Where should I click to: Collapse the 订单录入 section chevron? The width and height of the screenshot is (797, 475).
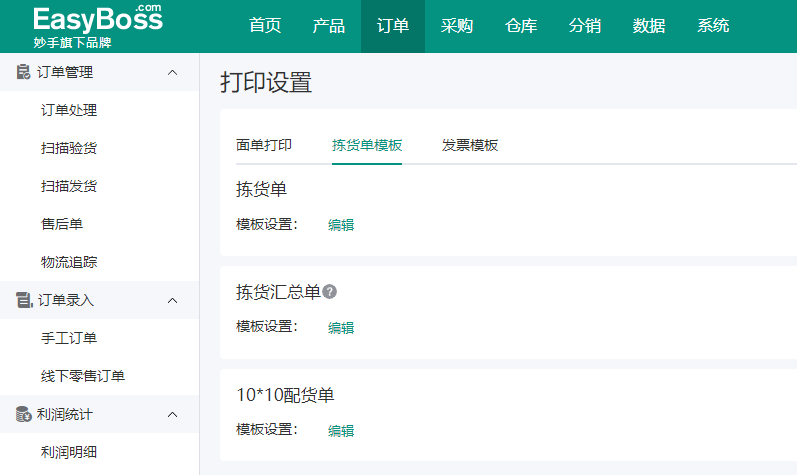(173, 300)
